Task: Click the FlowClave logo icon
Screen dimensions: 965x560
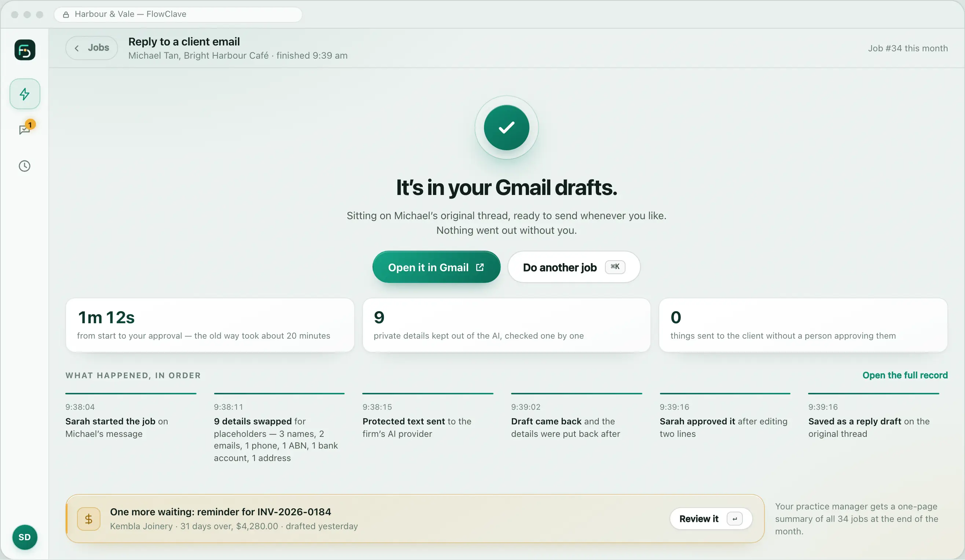Action: (x=25, y=50)
